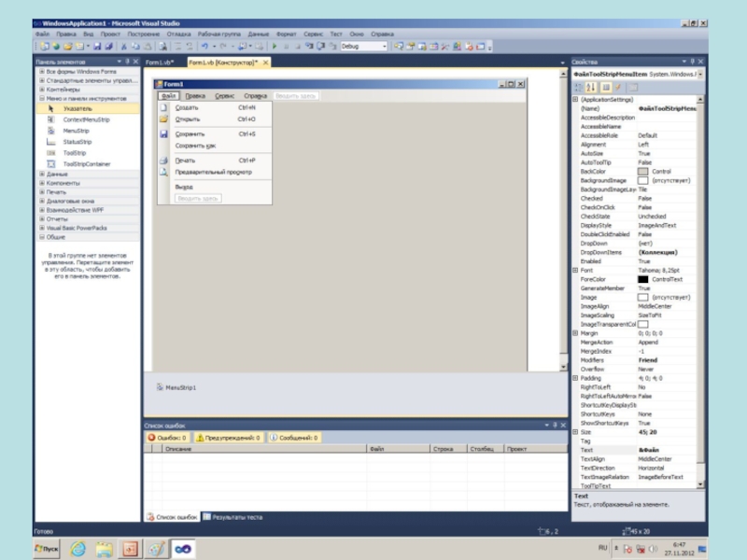The height and width of the screenshot is (560, 747).
Task: Click the Start Debugging play icon
Action: pos(274,46)
